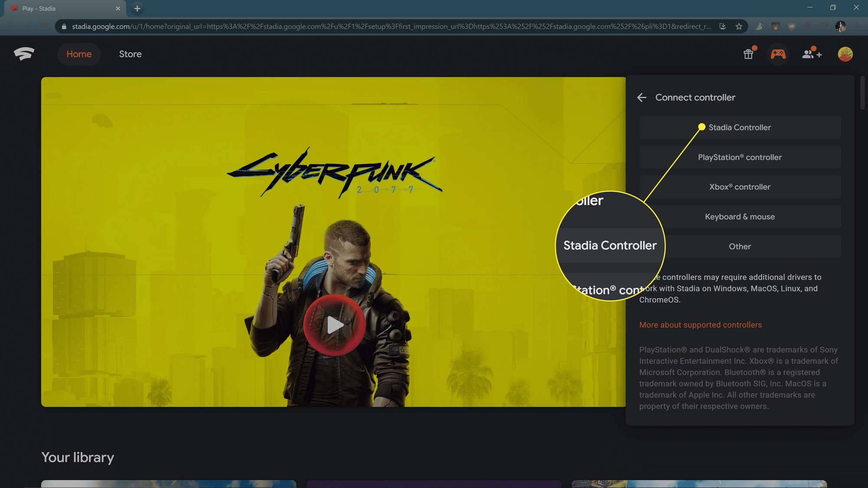This screenshot has width=868, height=488.
Task: Click the orange controller icon in header
Action: [x=778, y=54]
